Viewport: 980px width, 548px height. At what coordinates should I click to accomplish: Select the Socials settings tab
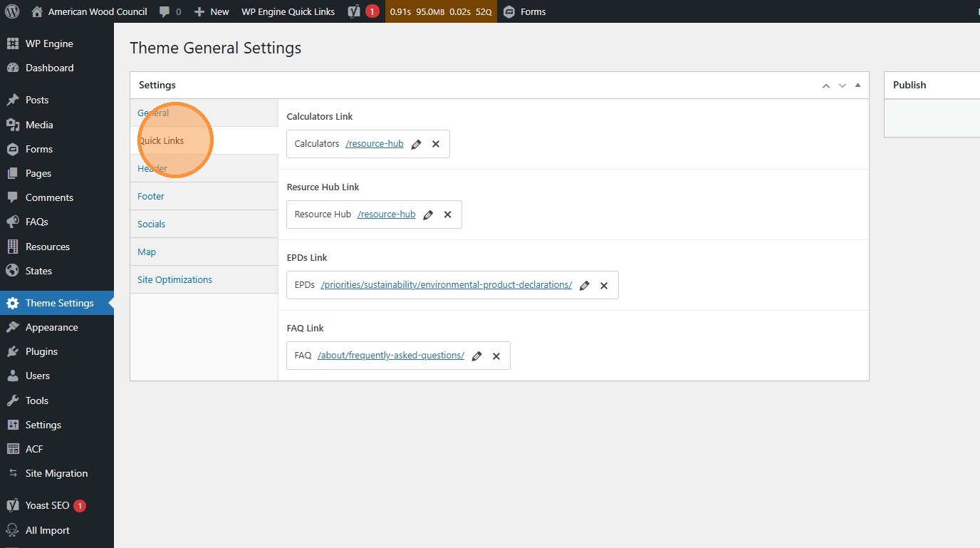click(151, 224)
